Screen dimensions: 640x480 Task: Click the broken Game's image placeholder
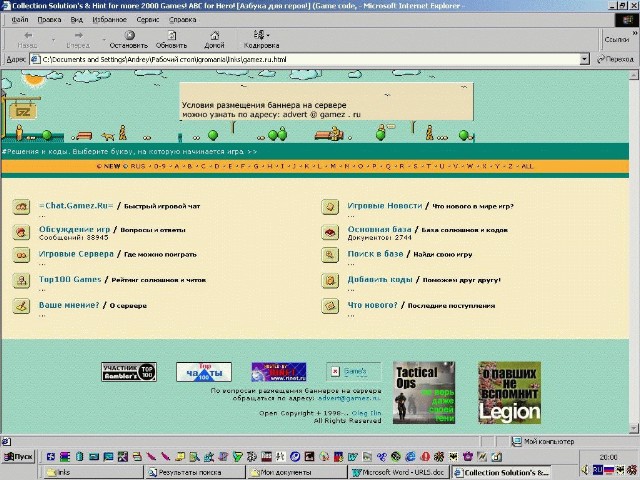pos(353,371)
